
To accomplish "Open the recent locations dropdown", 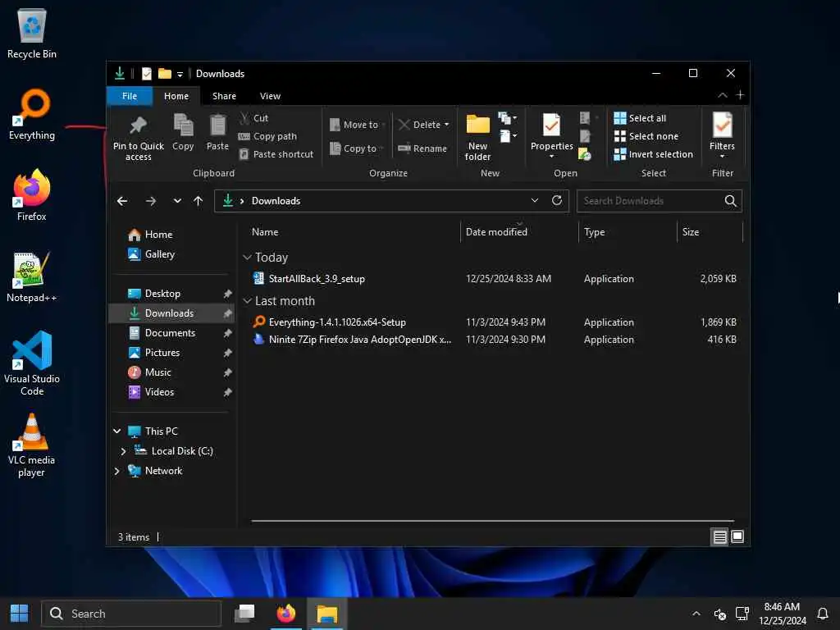I will click(177, 201).
